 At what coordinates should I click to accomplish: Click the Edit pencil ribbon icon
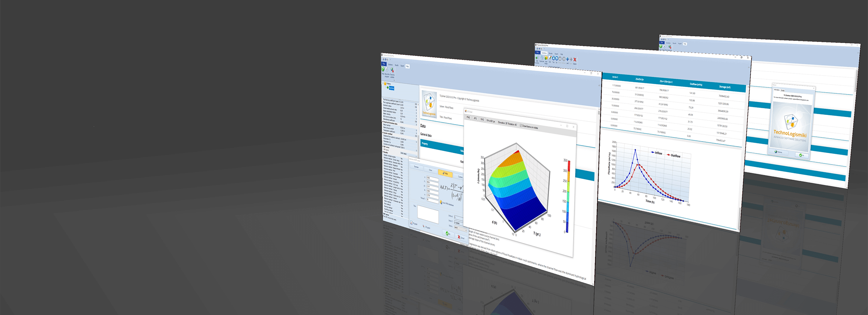point(550,58)
